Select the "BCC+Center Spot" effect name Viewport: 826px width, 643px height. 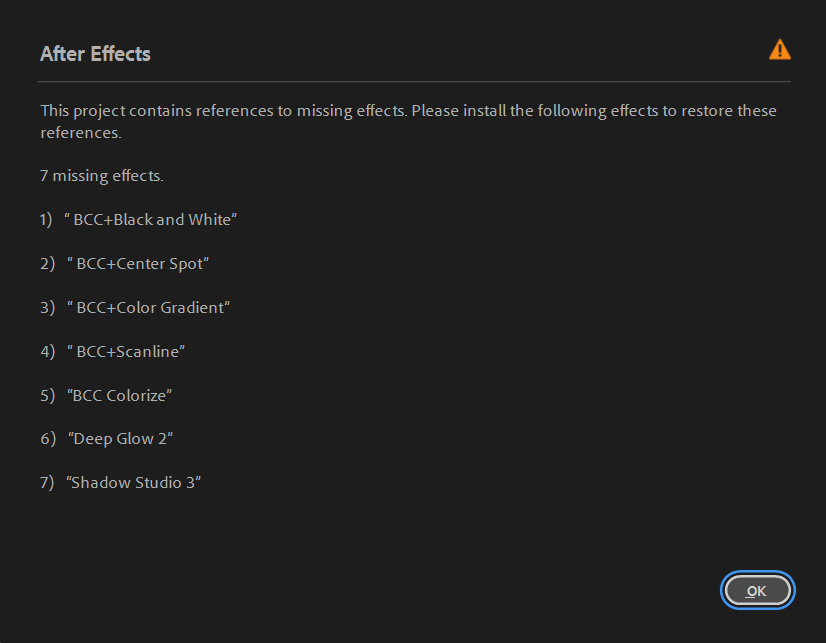click(x=138, y=264)
